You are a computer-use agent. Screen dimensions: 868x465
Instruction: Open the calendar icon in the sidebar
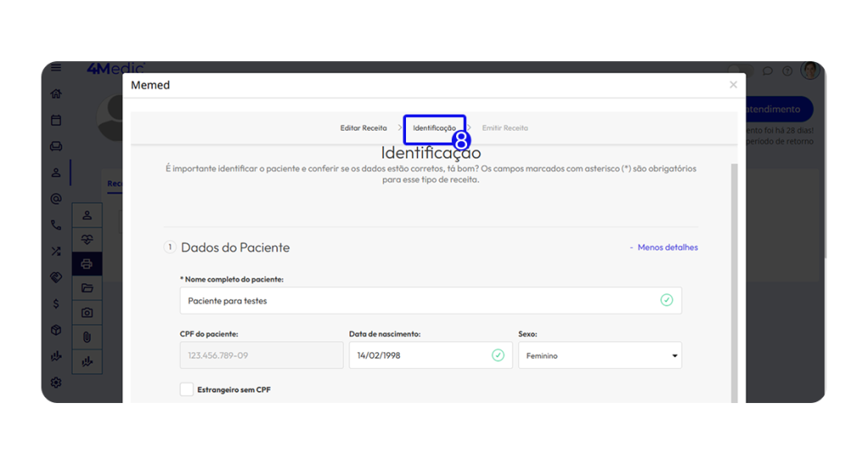pyautogui.click(x=56, y=120)
